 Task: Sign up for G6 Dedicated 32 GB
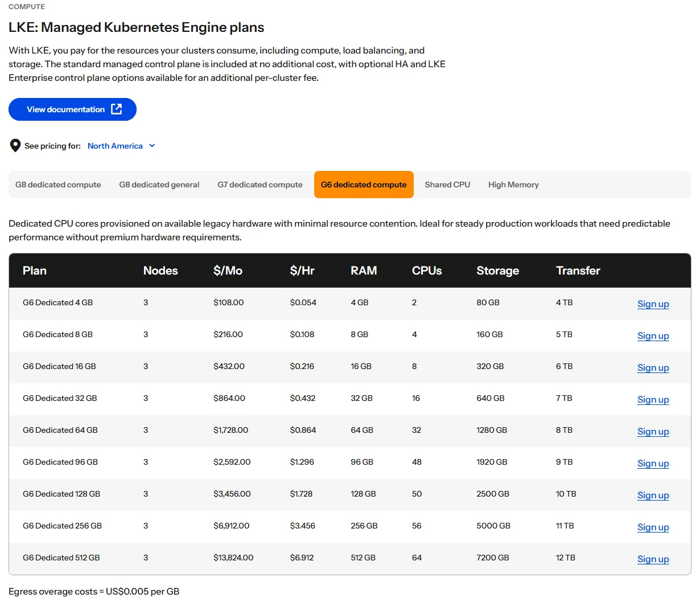pyautogui.click(x=653, y=400)
